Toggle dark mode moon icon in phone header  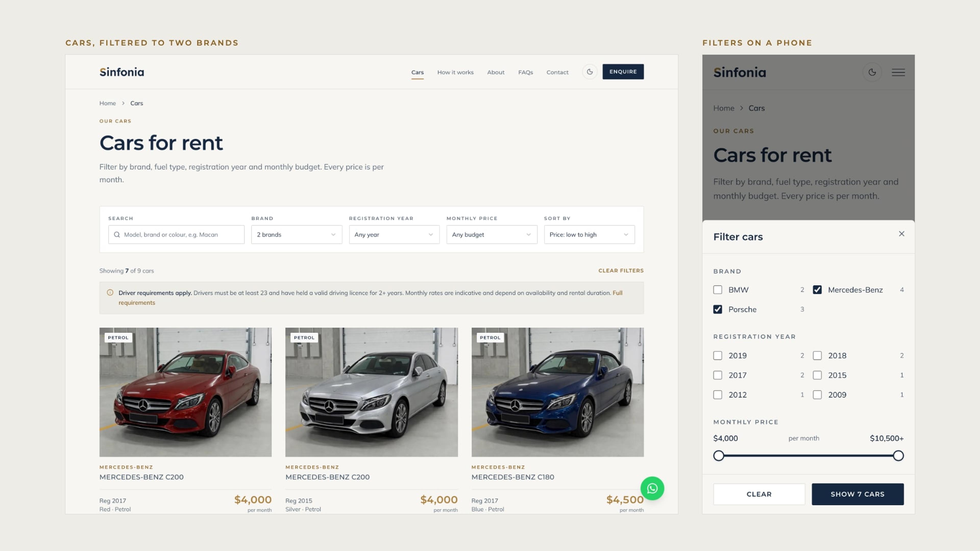(872, 72)
